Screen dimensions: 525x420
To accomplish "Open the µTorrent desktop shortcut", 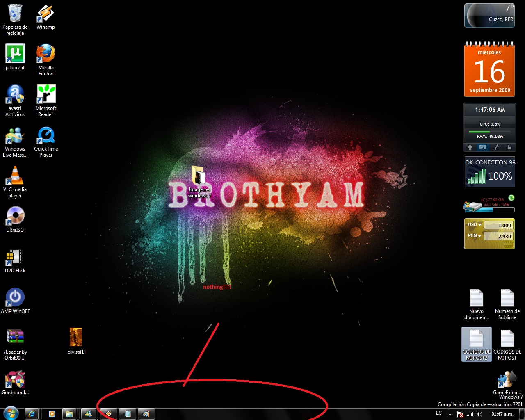I will [x=15, y=54].
